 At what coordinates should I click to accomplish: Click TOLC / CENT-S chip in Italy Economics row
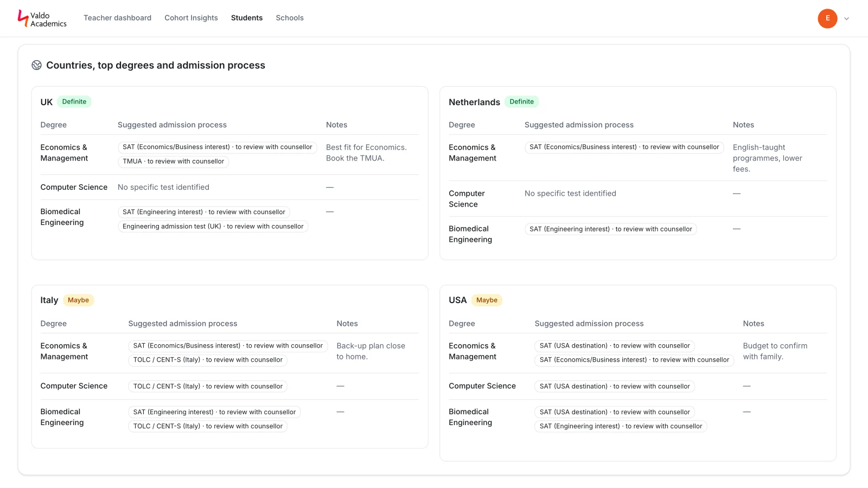pyautogui.click(x=208, y=360)
